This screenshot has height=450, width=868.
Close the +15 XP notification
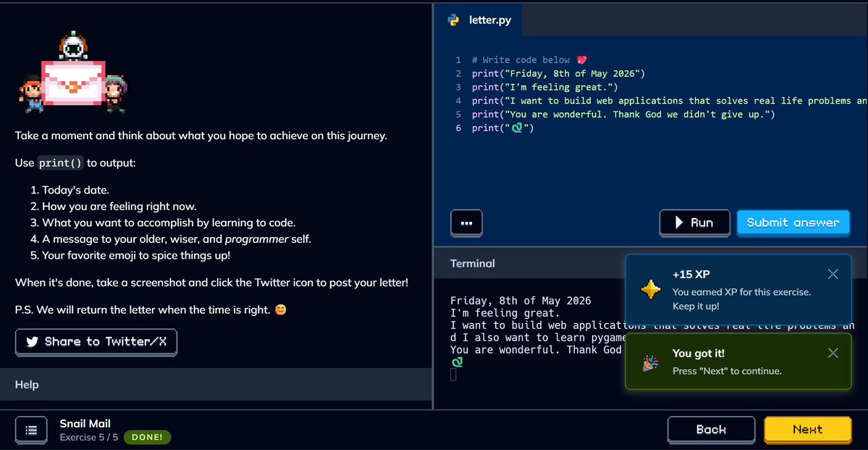coord(833,274)
